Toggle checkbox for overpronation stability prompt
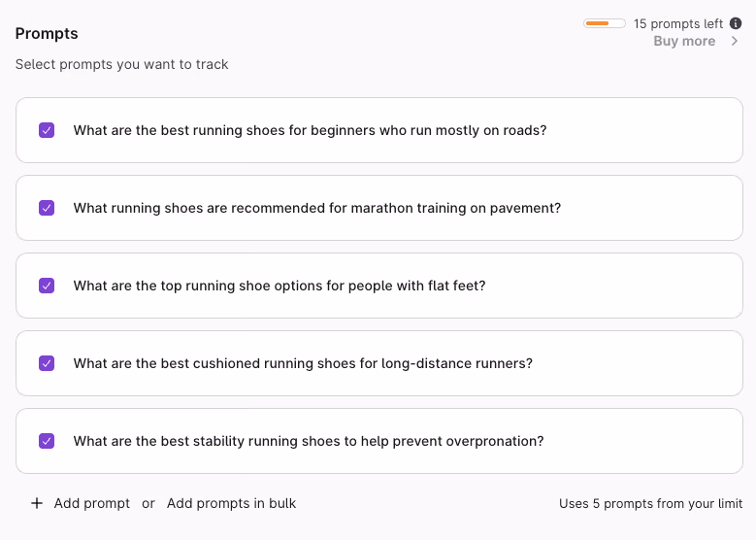This screenshot has height=540, width=756. point(47,441)
